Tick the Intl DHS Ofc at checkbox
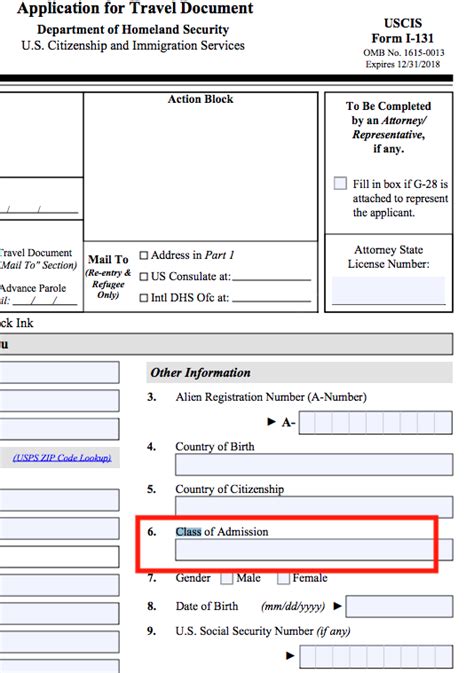This screenshot has height=673, width=474. coord(144,298)
